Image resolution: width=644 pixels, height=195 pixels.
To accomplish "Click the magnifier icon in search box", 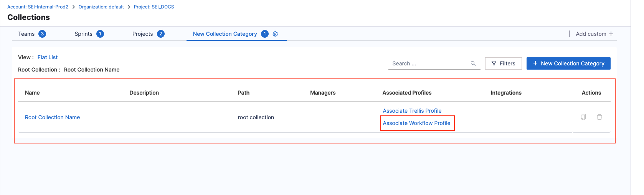I will click(473, 63).
